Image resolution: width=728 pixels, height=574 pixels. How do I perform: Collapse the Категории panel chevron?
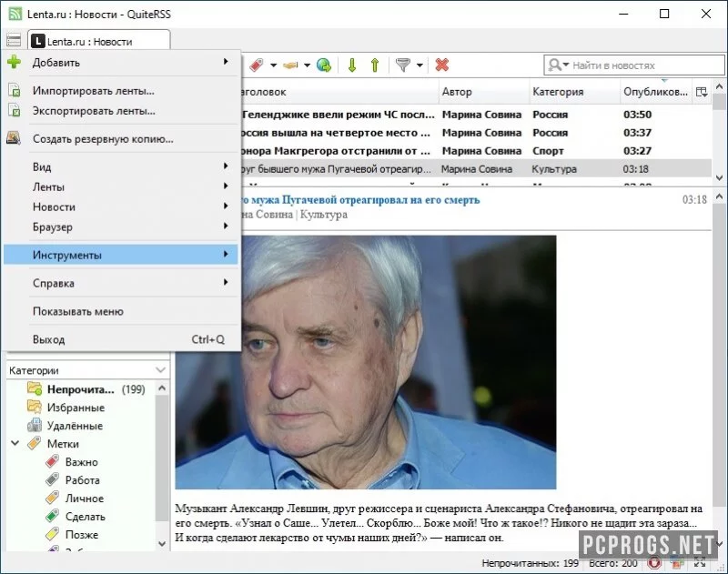(x=161, y=370)
